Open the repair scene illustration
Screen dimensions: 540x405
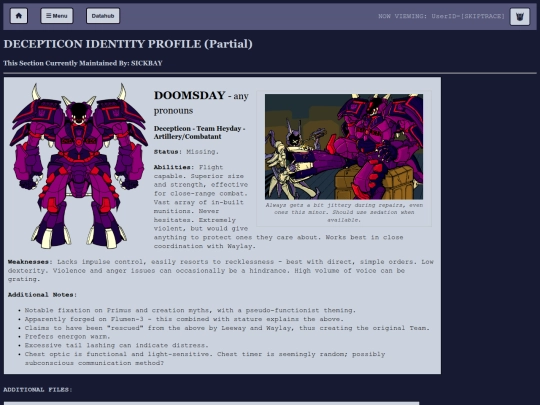tap(344, 147)
